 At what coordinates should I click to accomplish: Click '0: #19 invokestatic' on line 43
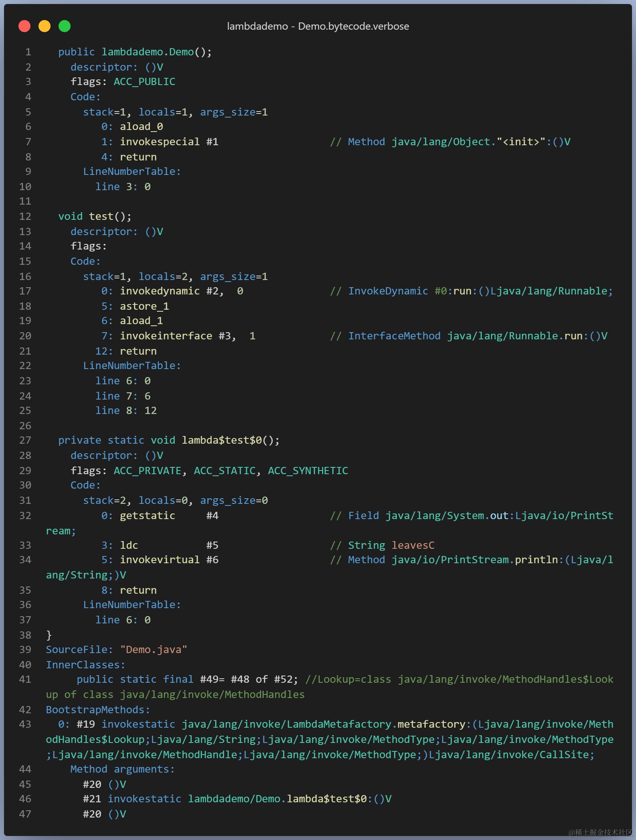click(117, 724)
